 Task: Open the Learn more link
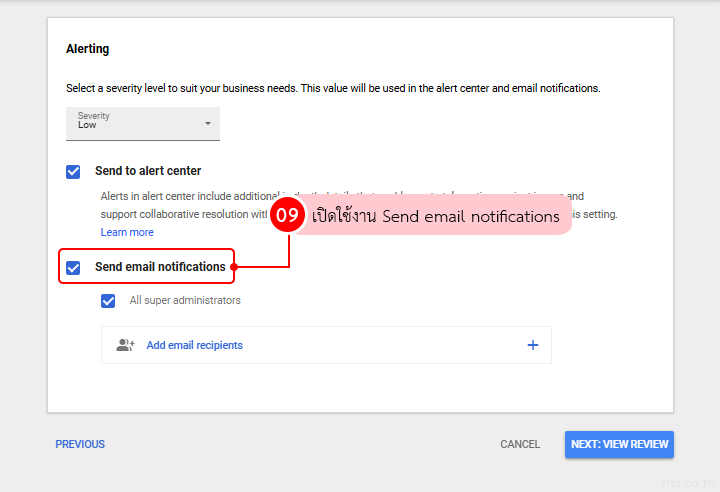[127, 232]
